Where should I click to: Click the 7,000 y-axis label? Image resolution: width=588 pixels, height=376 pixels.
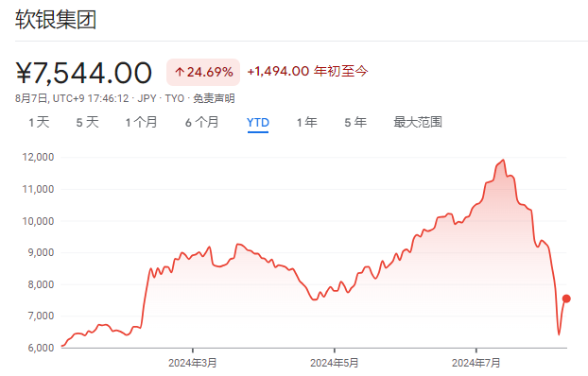tap(41, 316)
